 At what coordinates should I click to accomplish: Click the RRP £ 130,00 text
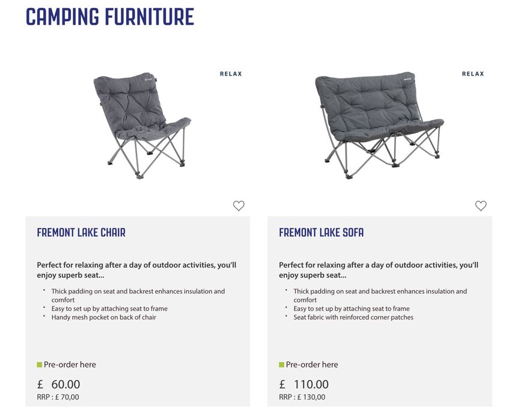click(302, 397)
